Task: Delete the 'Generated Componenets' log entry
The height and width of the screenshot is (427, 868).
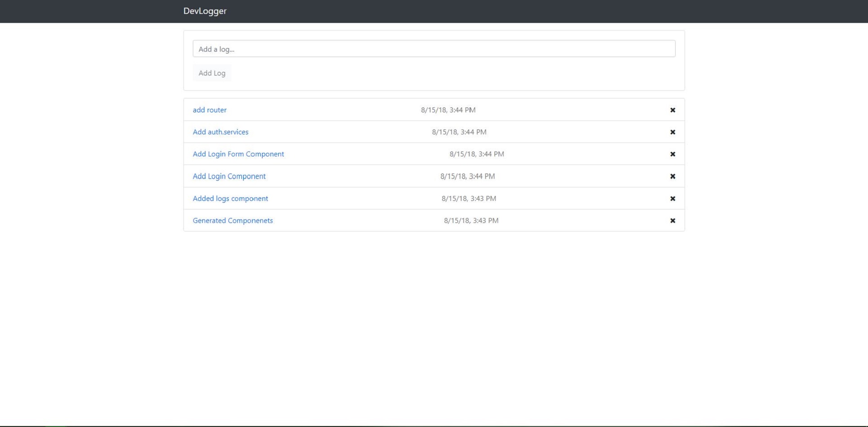Action: [672, 221]
